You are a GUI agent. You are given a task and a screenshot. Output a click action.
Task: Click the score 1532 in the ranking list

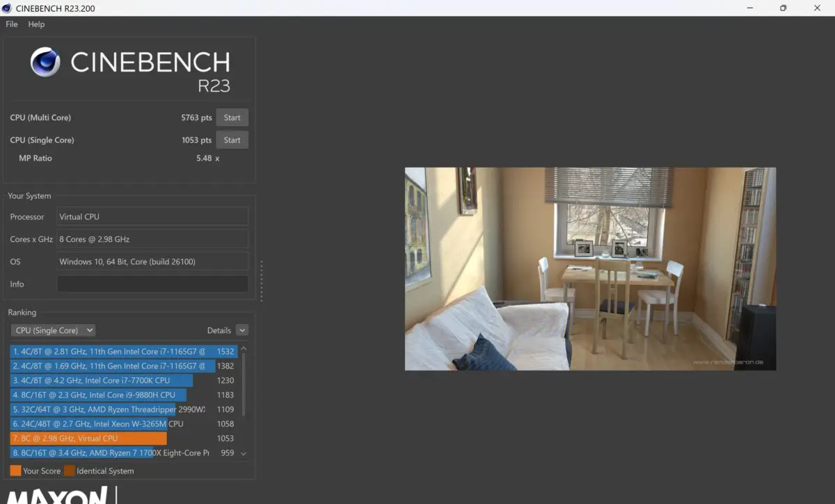pos(225,352)
